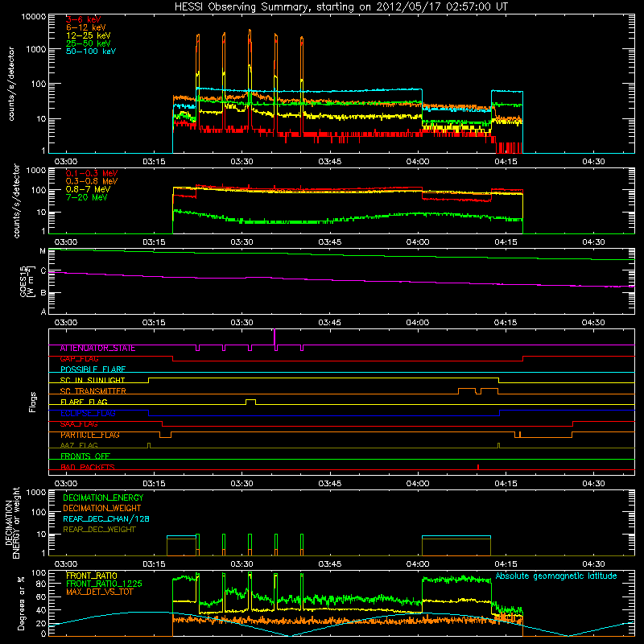Click the REAR_DEC_WEIGHT legend entry
Viewport: 644px width, 644px height.
pos(99,530)
